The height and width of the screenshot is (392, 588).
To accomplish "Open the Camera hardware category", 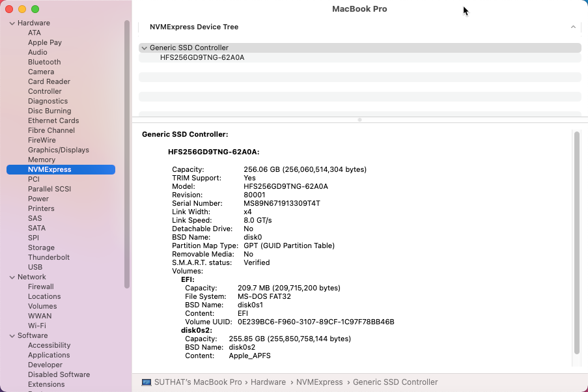I will pos(41,72).
